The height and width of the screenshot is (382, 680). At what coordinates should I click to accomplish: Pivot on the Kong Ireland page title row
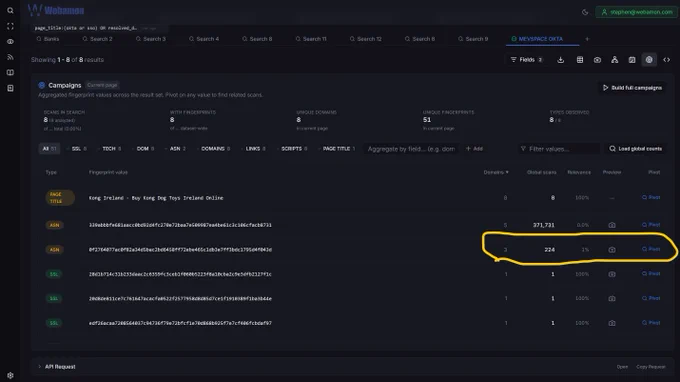(651, 197)
